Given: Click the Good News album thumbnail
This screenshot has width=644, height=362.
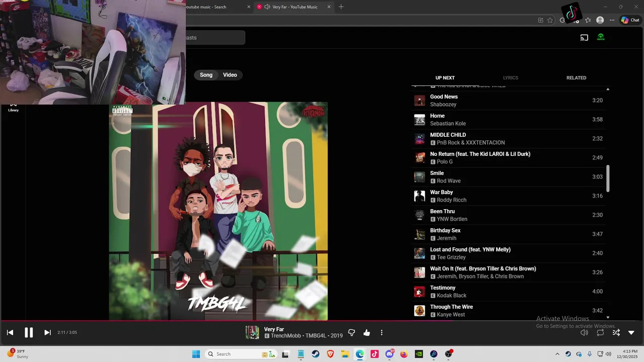Looking at the screenshot, I should click(420, 101).
